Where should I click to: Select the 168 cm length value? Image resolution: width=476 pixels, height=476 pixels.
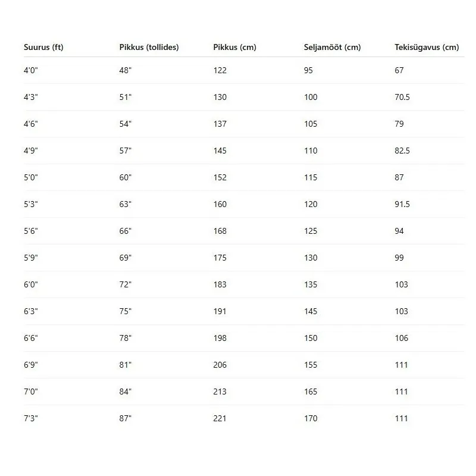coord(220,231)
